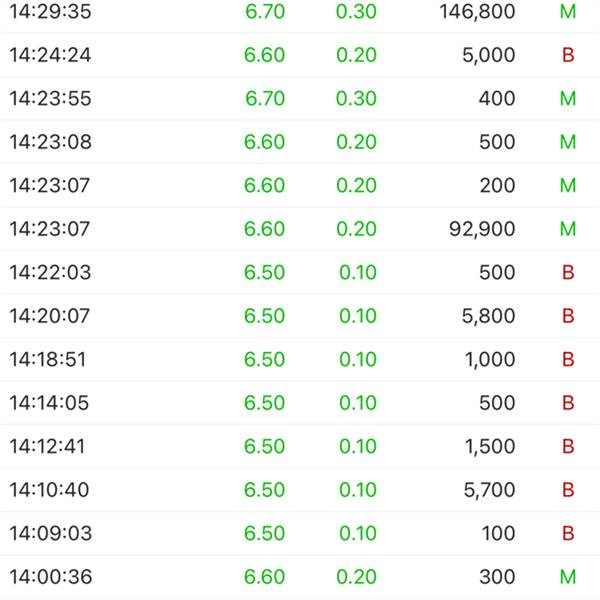Click the 200 volume at 14:23:07

[x=497, y=186]
